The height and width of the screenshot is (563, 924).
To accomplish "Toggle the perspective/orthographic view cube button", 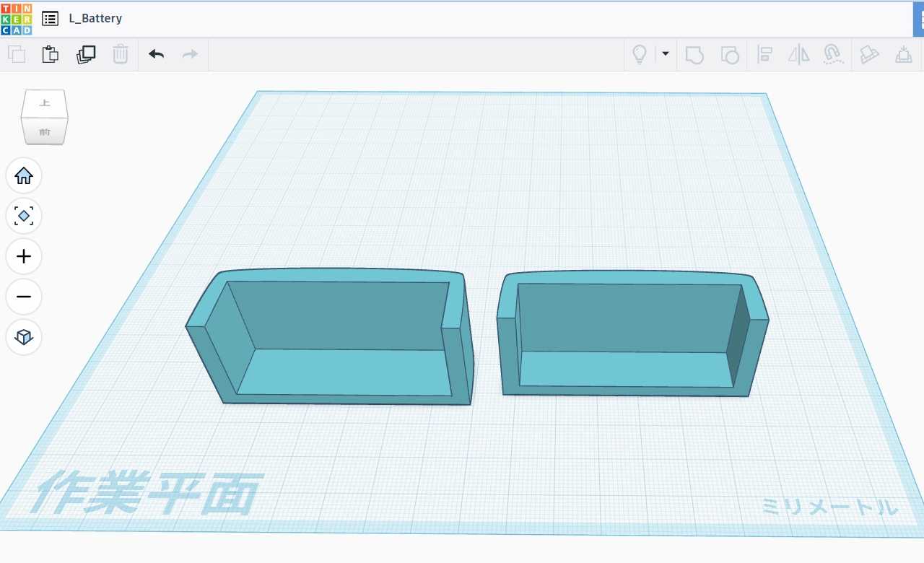I will point(24,337).
